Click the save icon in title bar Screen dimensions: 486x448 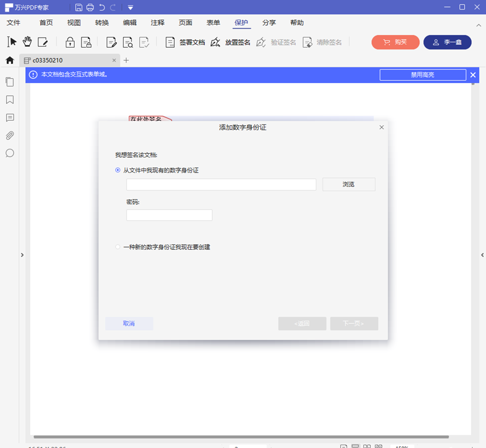tap(79, 7)
